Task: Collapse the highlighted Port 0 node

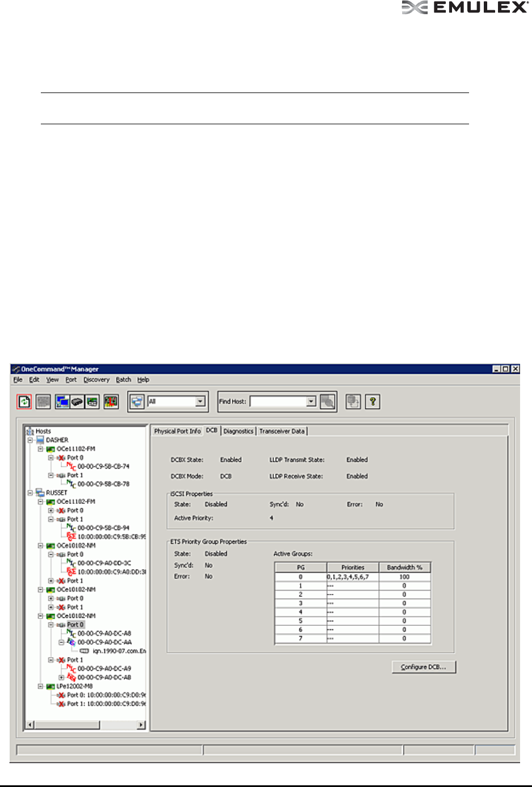Action: coord(50,624)
